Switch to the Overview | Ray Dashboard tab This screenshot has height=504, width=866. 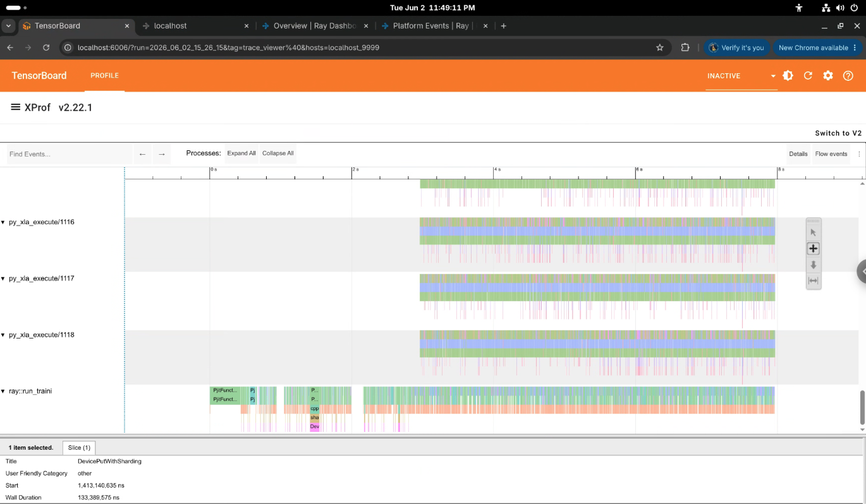tap(316, 26)
